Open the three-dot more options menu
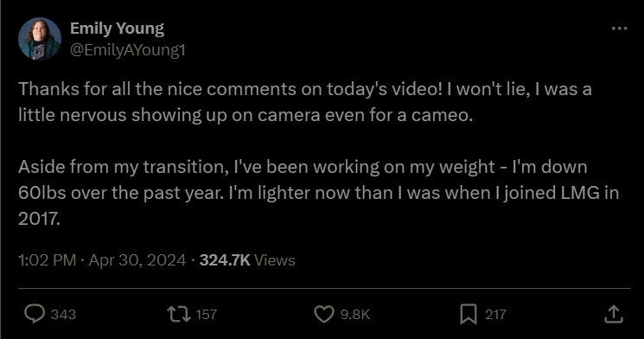 [x=619, y=29]
